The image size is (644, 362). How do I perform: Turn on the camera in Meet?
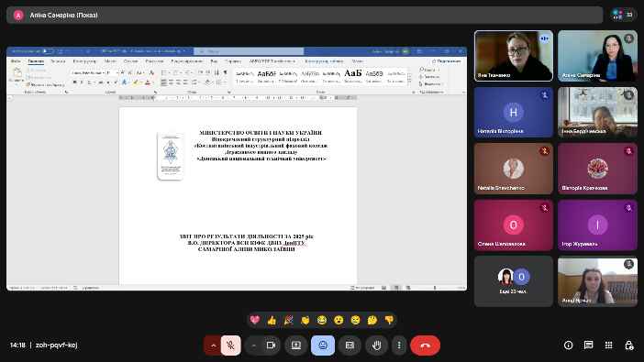[271, 346]
